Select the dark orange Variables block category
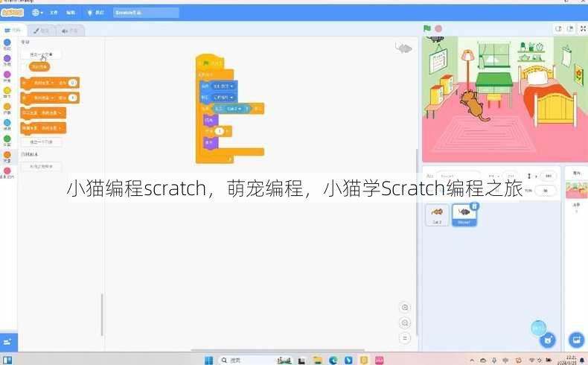This screenshot has height=365, width=588. [7, 157]
